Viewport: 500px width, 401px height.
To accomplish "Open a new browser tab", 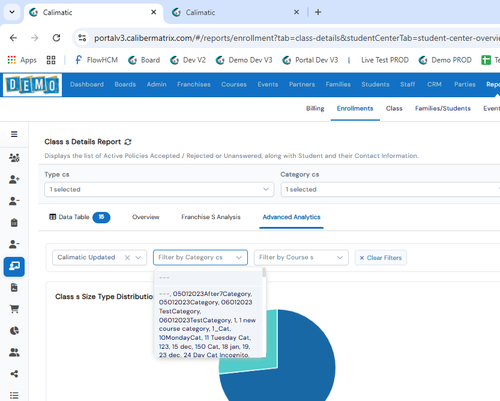I will (x=318, y=12).
